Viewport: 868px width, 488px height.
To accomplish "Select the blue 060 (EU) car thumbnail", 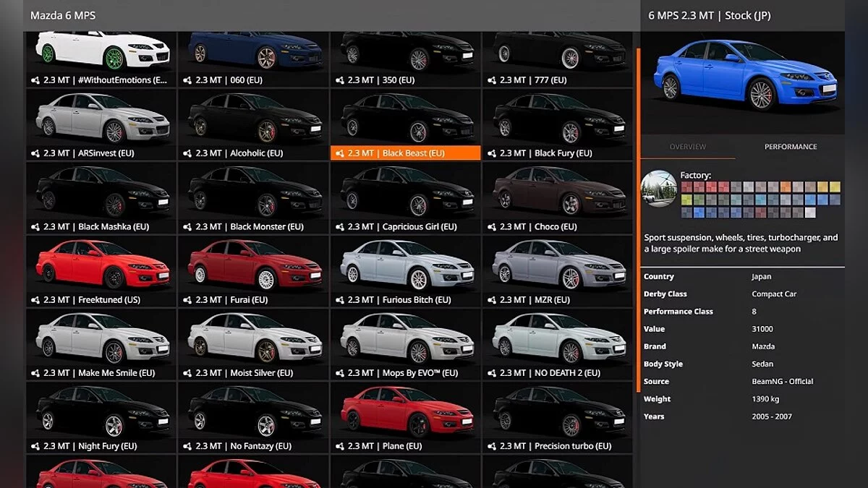I will pos(253,51).
